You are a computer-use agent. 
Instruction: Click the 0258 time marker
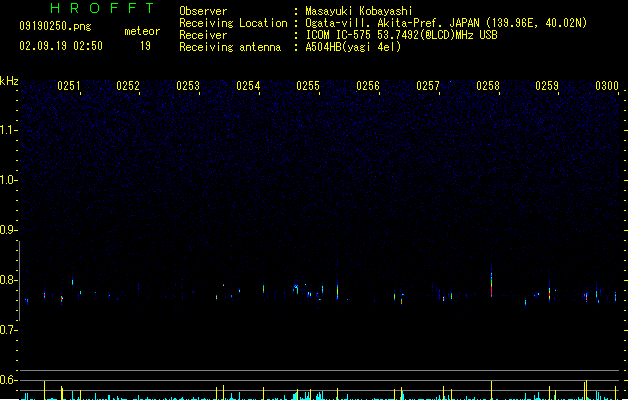coord(488,86)
